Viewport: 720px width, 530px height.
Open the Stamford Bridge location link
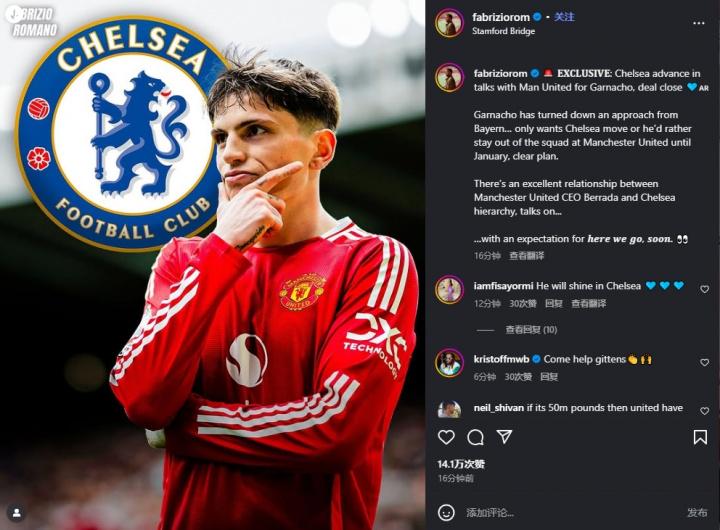tap(502, 31)
